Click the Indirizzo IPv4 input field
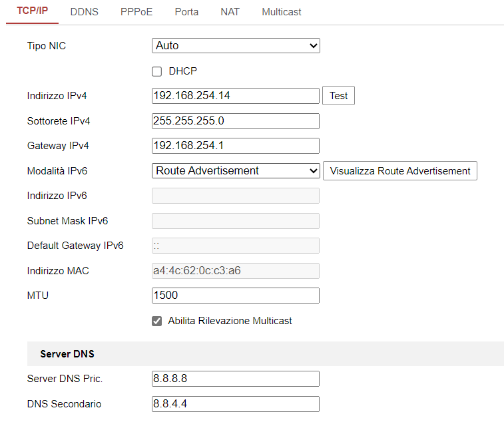This screenshot has width=504, height=424. coord(236,96)
